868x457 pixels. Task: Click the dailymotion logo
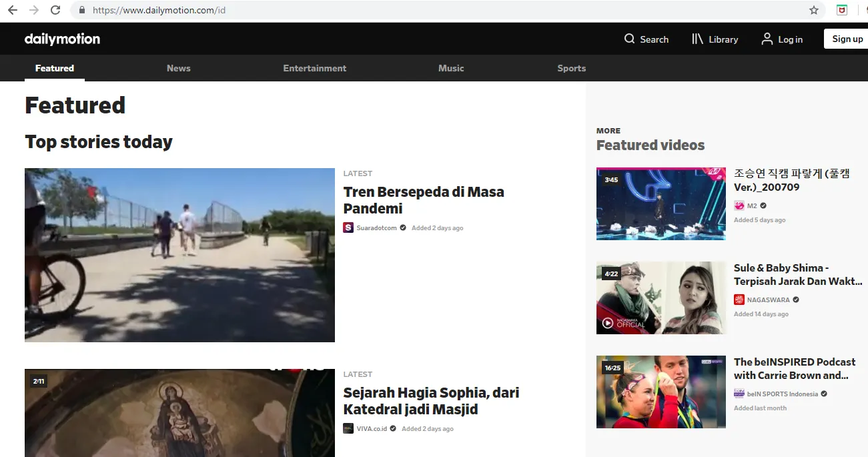click(x=62, y=39)
